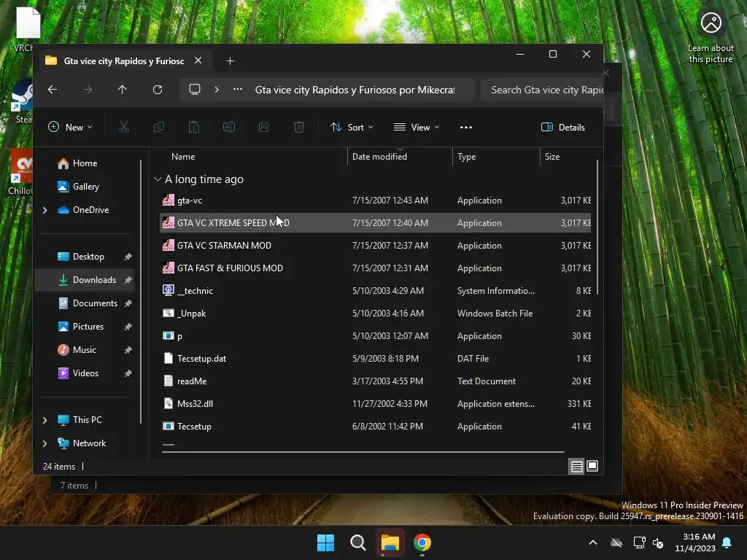Expand the This PC tree node
The width and height of the screenshot is (747, 560).
coord(44,420)
